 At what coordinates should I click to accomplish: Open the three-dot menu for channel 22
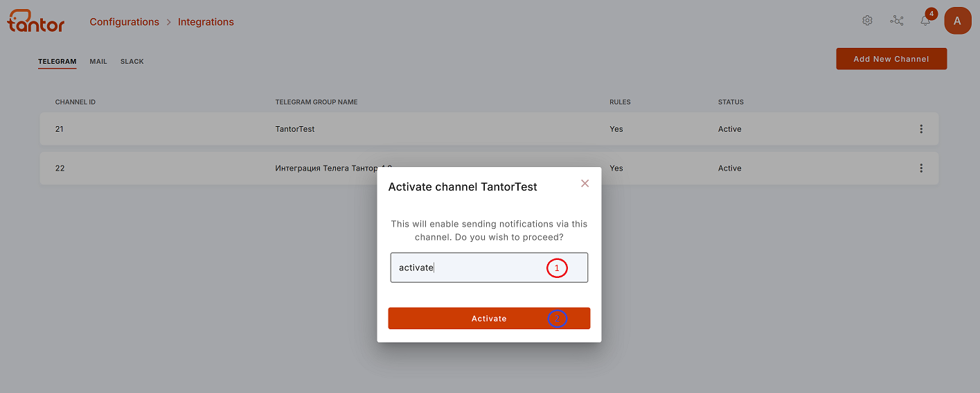[x=921, y=168]
